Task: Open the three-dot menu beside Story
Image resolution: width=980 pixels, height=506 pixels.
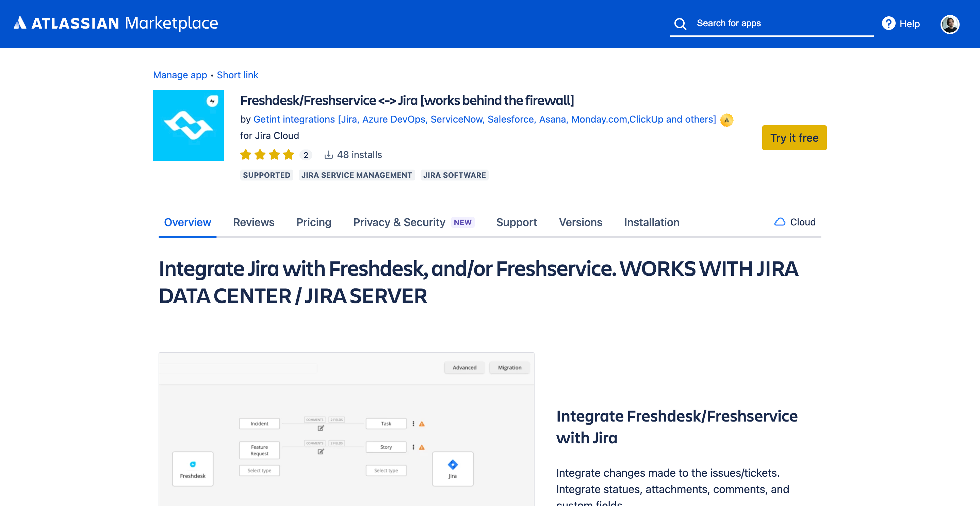Action: click(413, 447)
